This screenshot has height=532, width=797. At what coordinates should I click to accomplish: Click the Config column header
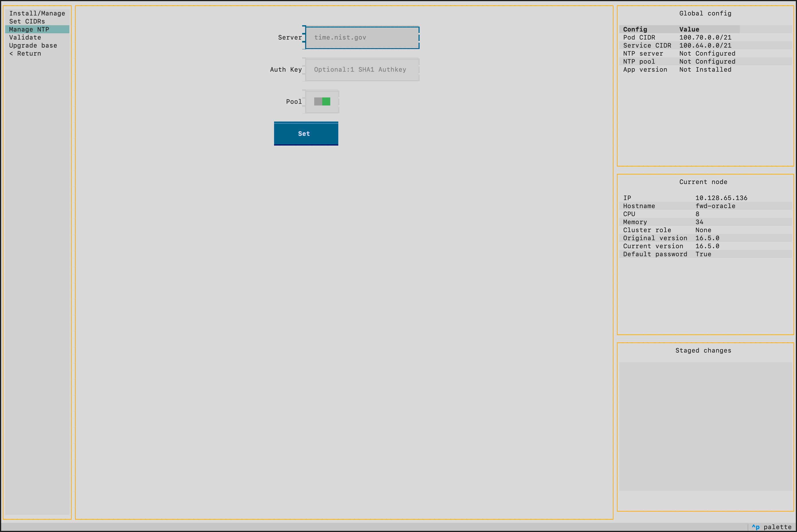tap(635, 30)
